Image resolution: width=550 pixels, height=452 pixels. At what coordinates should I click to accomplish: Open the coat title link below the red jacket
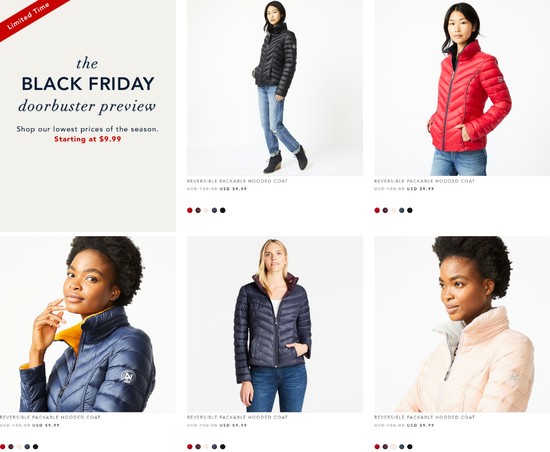(424, 181)
